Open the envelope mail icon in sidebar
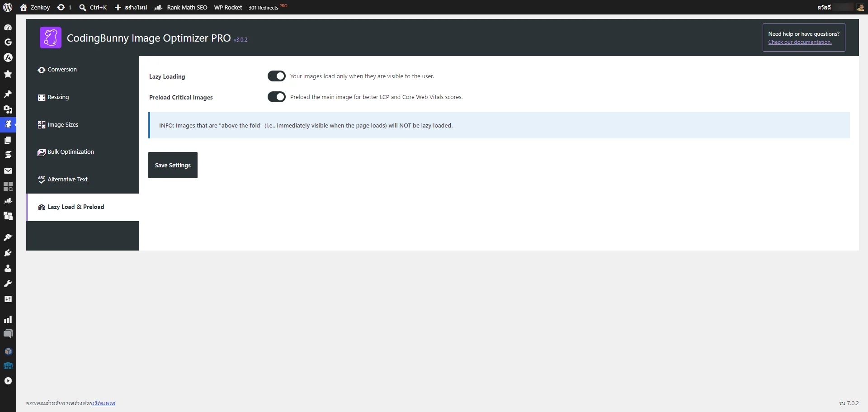 (x=8, y=170)
